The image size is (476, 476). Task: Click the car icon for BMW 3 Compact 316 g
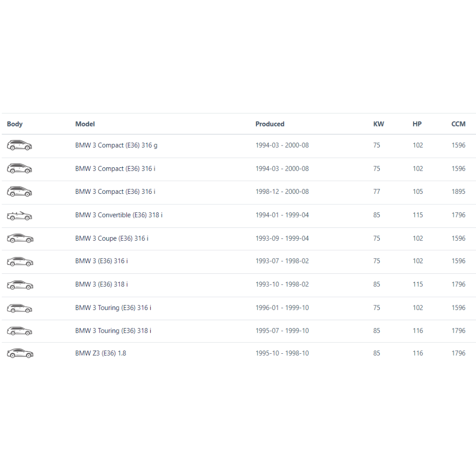(x=20, y=145)
